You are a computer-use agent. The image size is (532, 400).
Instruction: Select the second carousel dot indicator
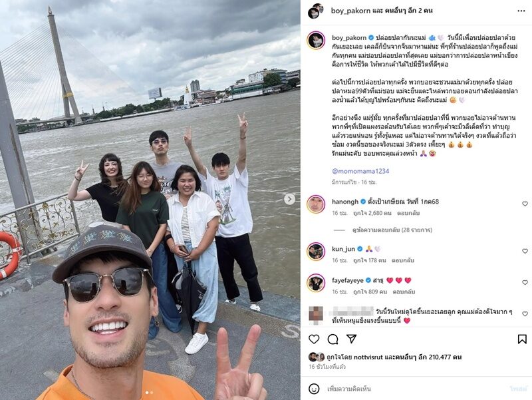click(151, 393)
